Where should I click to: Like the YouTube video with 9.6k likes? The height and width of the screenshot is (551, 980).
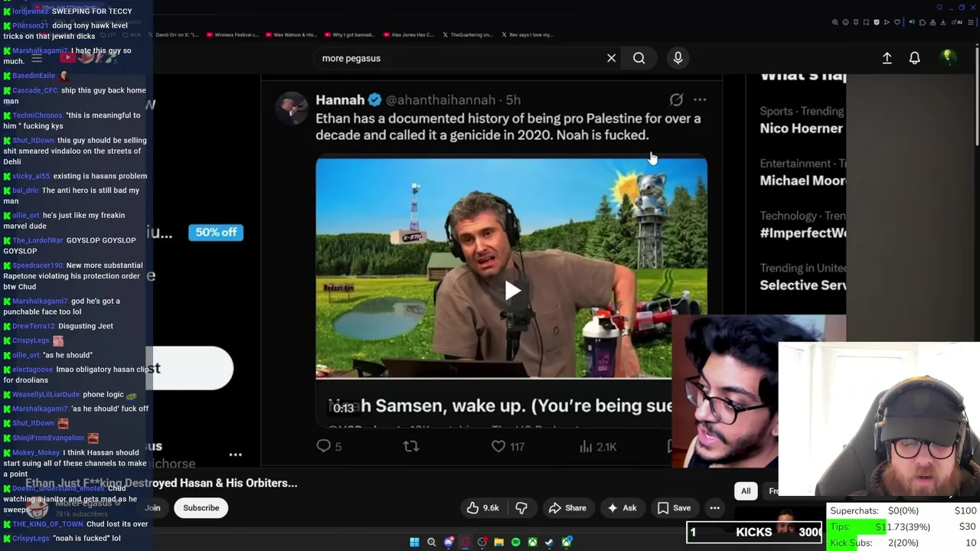click(482, 507)
